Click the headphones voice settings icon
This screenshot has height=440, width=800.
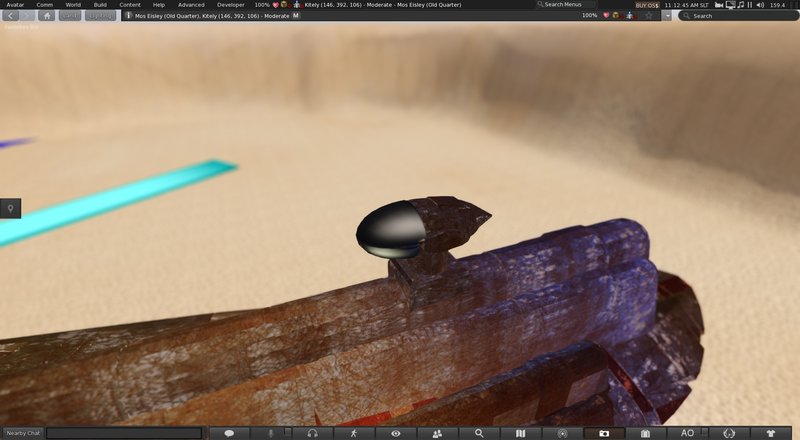[312, 433]
